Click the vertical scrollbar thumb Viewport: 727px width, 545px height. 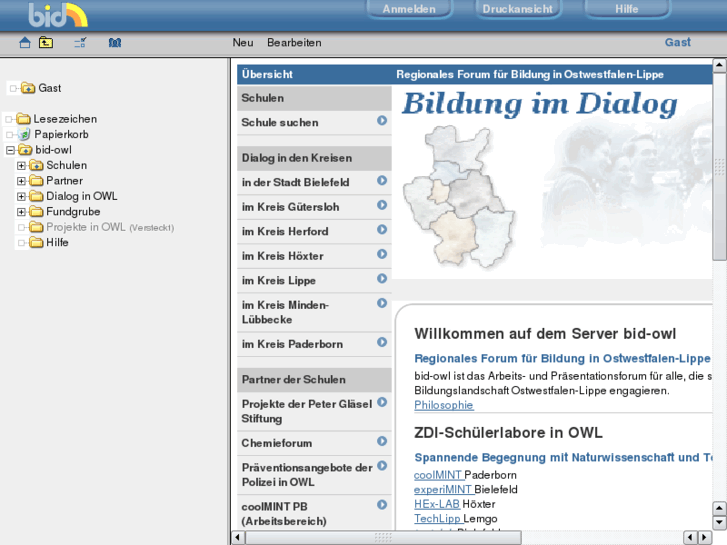(x=719, y=167)
